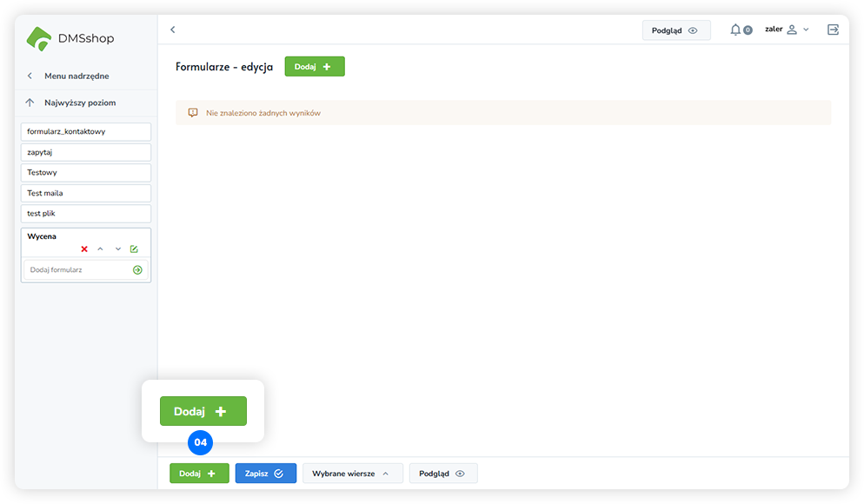Open Podgląd preview in bottom toolbar
Image resolution: width=864 pixels, height=504 pixels.
coord(443,474)
